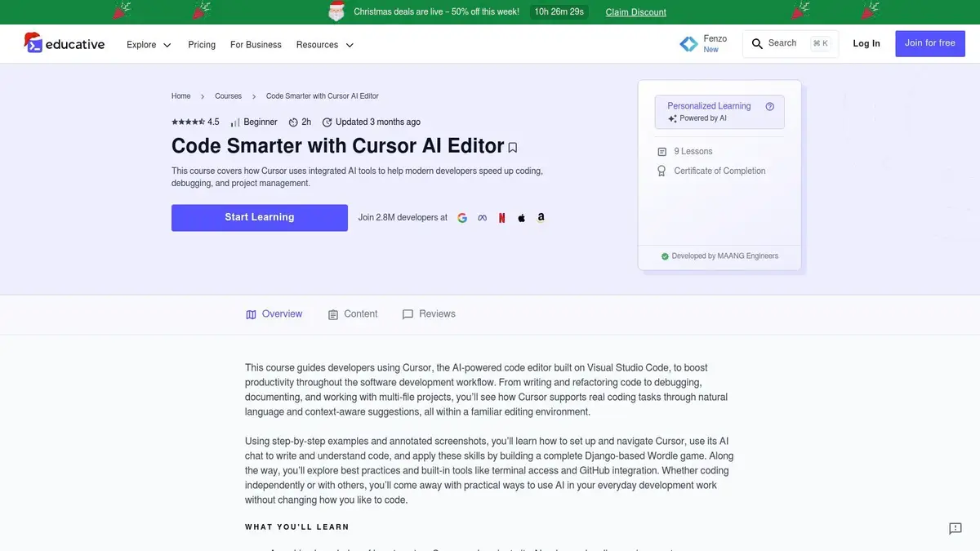Click the search magnifier icon
980x551 pixels.
757,43
